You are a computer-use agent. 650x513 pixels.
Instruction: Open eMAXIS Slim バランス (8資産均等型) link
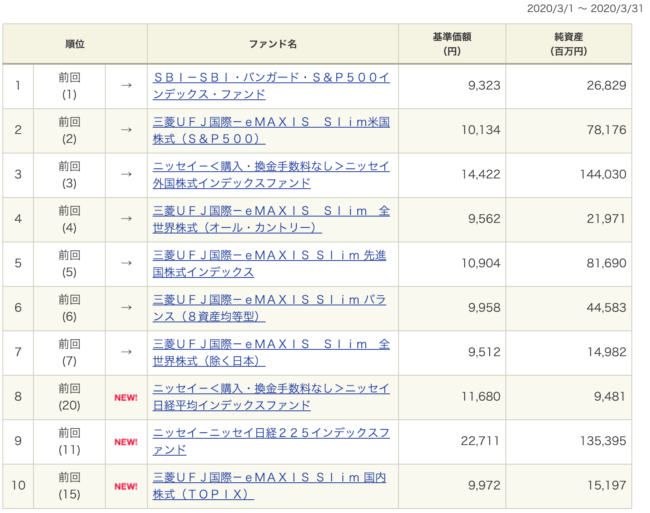(270, 308)
